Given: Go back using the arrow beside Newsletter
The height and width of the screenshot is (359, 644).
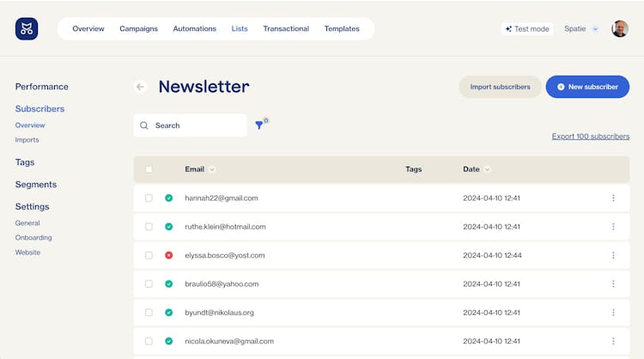Looking at the screenshot, I should click(x=140, y=87).
